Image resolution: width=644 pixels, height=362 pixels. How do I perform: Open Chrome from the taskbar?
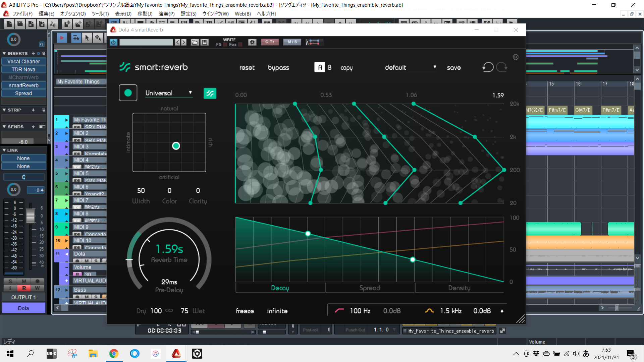click(114, 353)
